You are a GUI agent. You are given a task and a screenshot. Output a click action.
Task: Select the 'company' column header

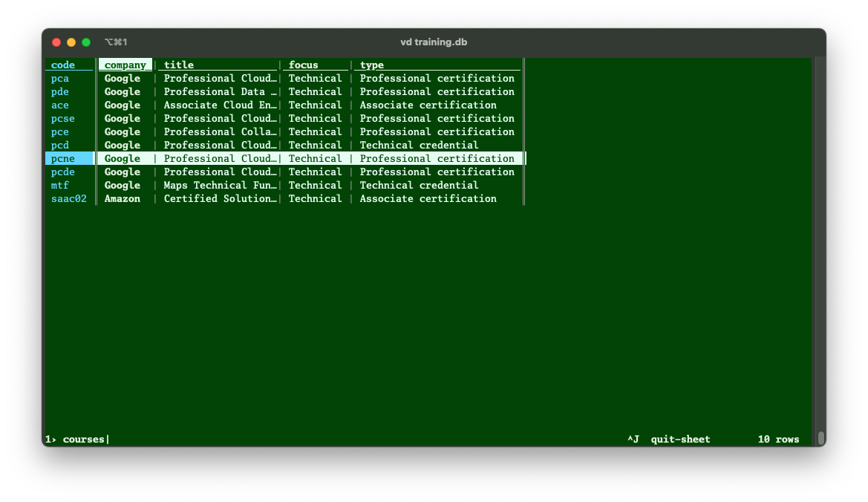pos(125,65)
